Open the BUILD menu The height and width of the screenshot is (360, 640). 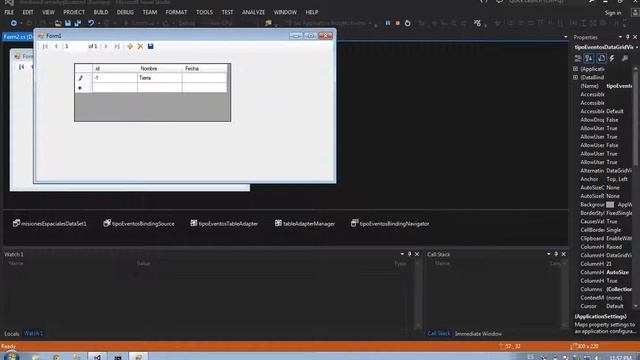pyautogui.click(x=100, y=12)
